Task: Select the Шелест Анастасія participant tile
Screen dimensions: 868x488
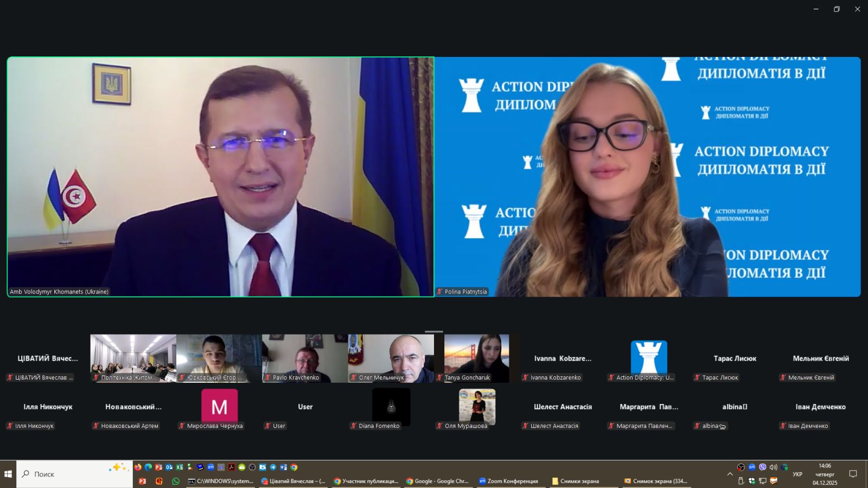Action: pyautogui.click(x=563, y=407)
